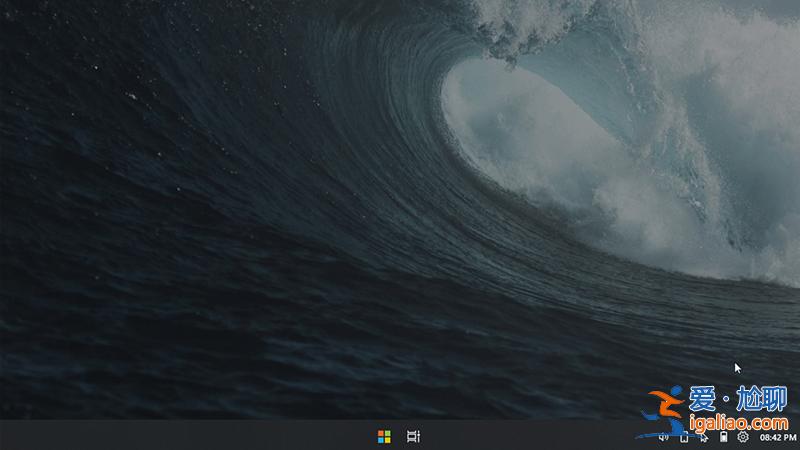
Task: Open the settings gear icon in tray
Action: [743, 437]
